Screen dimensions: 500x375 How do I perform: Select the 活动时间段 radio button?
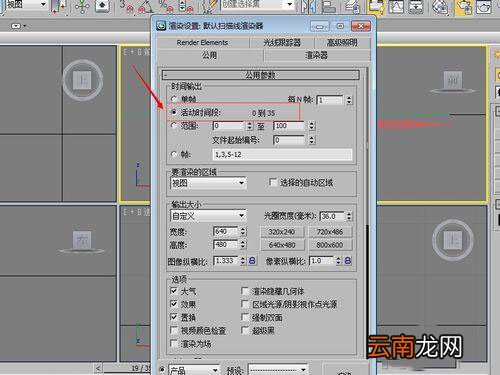[174, 112]
